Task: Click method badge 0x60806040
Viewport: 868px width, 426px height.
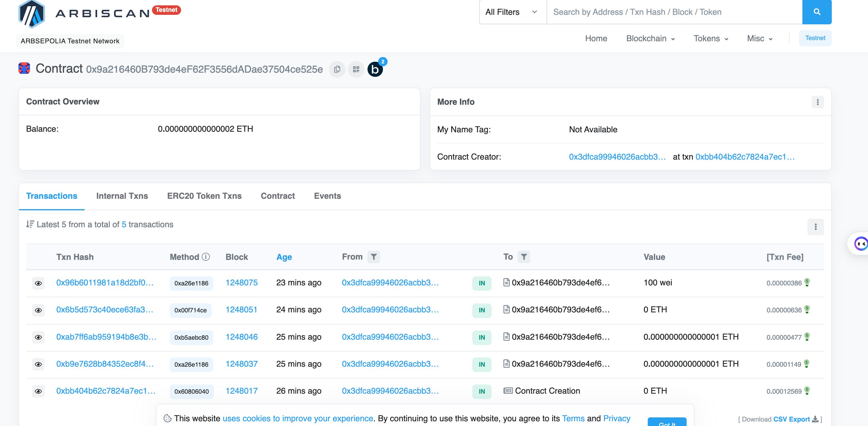Action: (192, 391)
